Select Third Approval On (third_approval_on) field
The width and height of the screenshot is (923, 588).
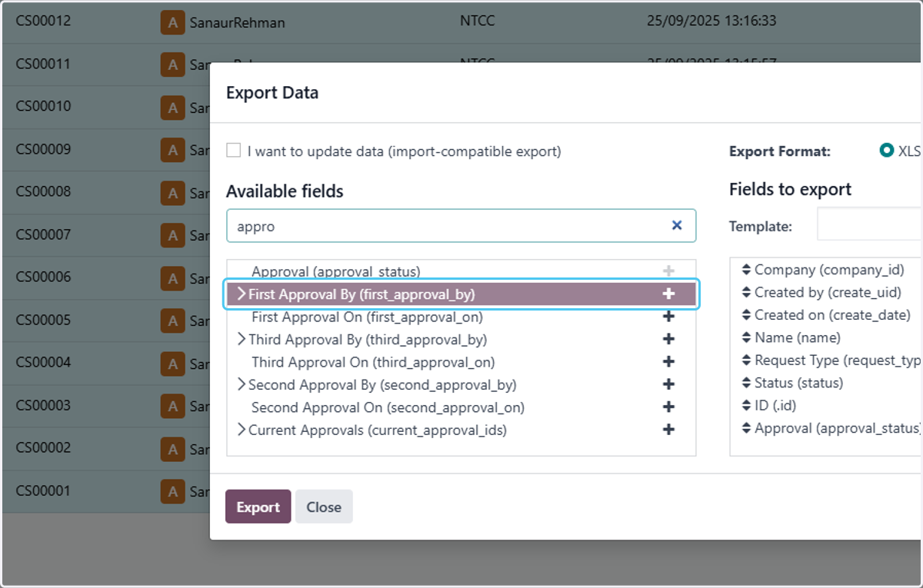point(373,362)
